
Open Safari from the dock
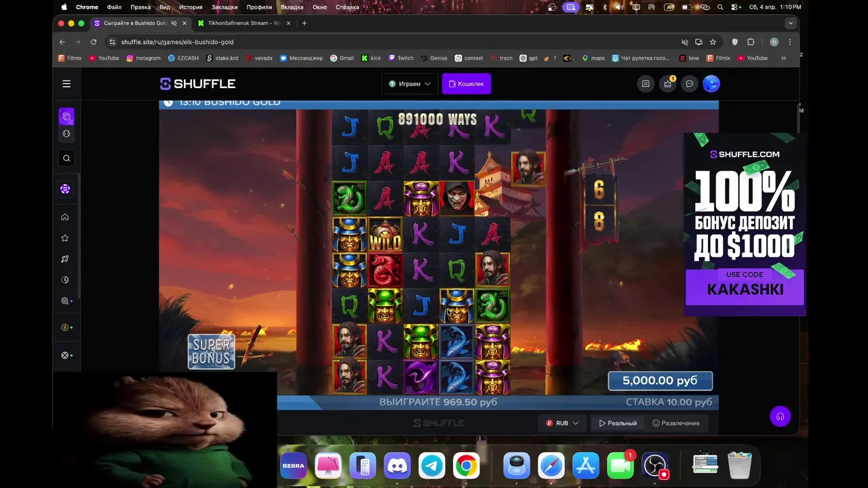tap(551, 466)
